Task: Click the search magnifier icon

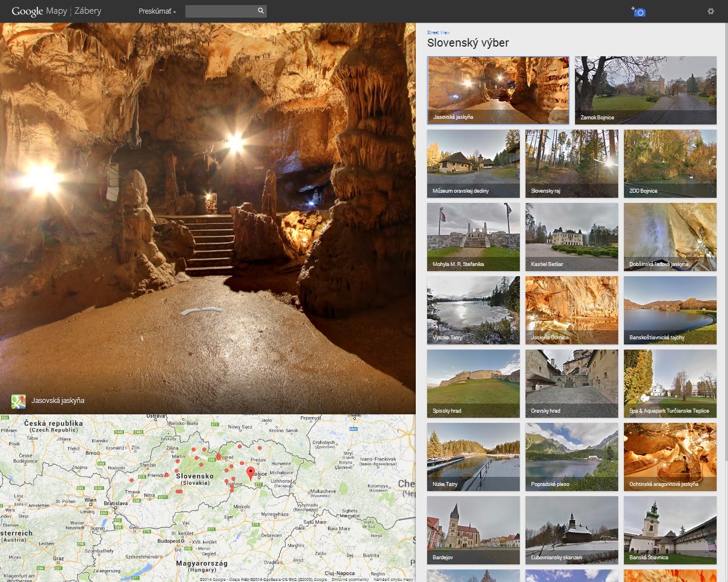Action: tap(260, 11)
